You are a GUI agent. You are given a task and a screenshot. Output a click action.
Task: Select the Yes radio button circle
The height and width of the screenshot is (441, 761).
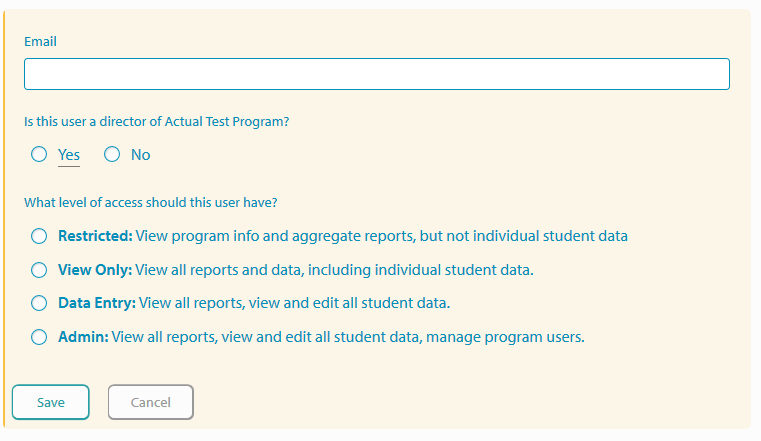(x=39, y=155)
